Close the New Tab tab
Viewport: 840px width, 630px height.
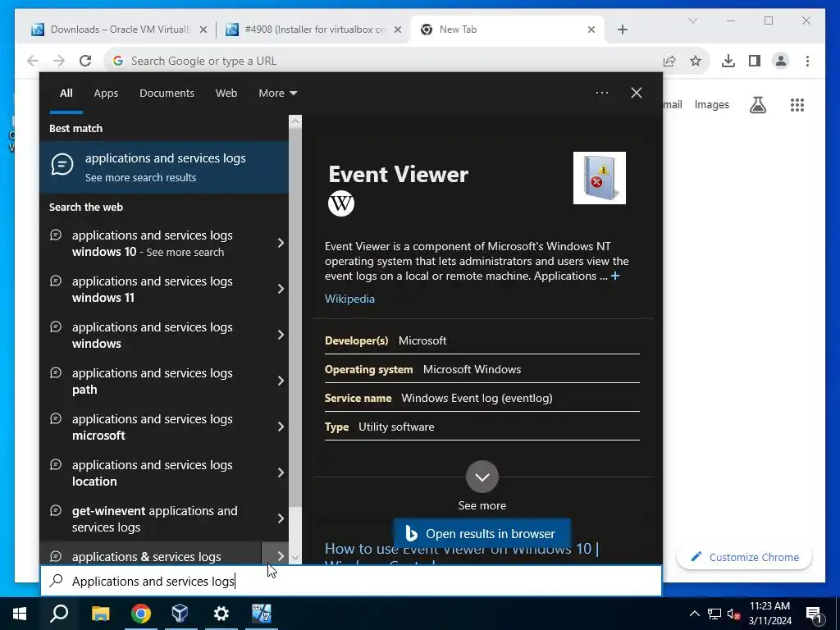pyautogui.click(x=591, y=30)
